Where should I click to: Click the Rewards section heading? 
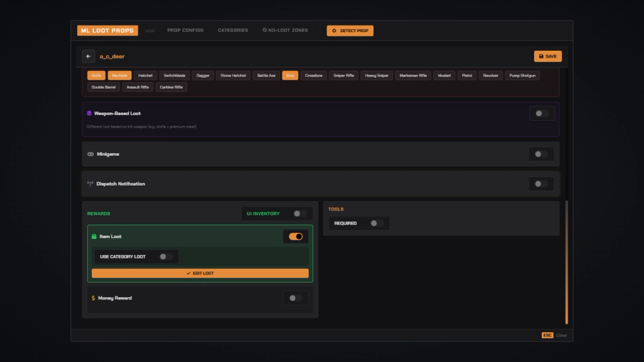(99, 214)
